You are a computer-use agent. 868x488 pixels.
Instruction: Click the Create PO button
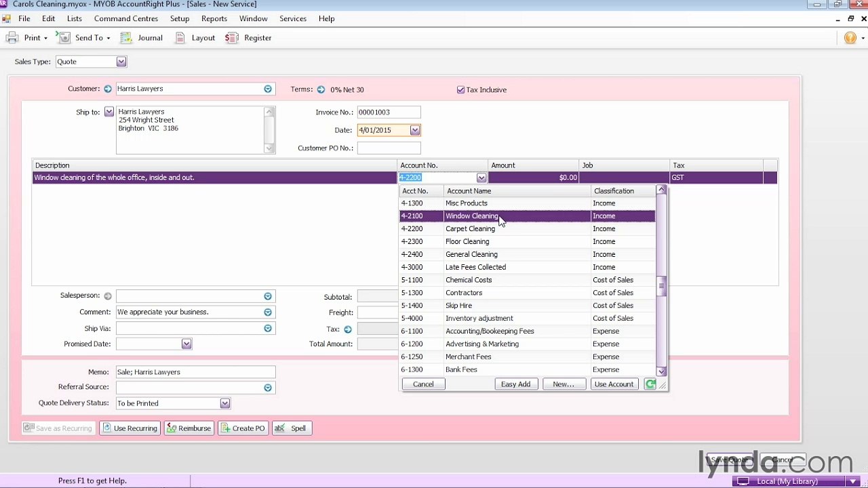(243, 428)
